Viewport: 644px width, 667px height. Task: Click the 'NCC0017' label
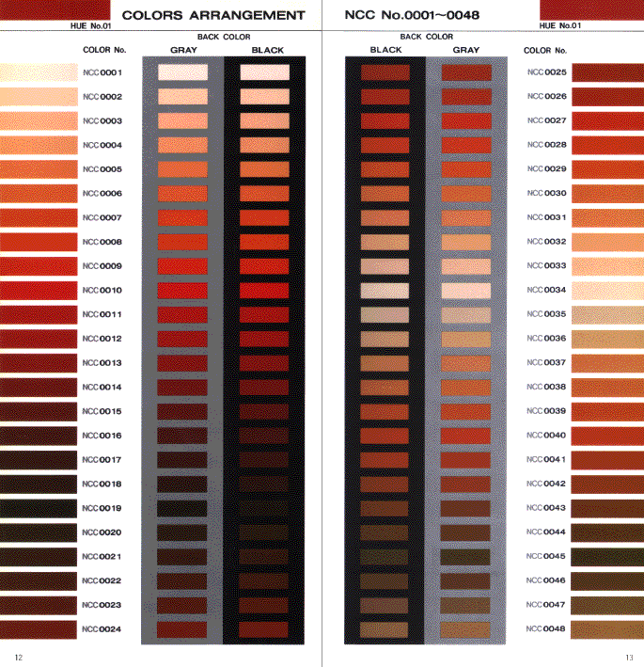coord(102,460)
